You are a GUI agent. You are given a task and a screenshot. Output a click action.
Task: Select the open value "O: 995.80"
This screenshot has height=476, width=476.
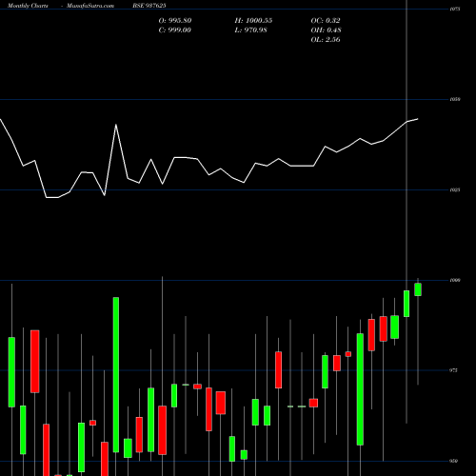point(175,21)
